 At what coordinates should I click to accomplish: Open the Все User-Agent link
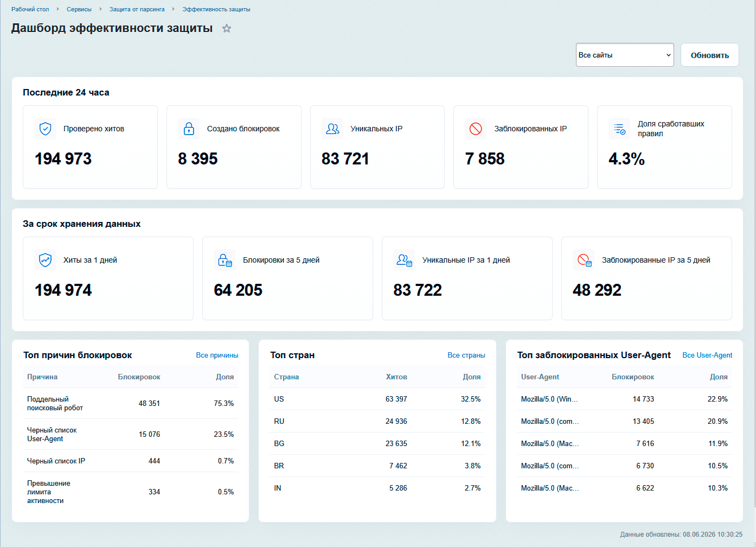707,355
